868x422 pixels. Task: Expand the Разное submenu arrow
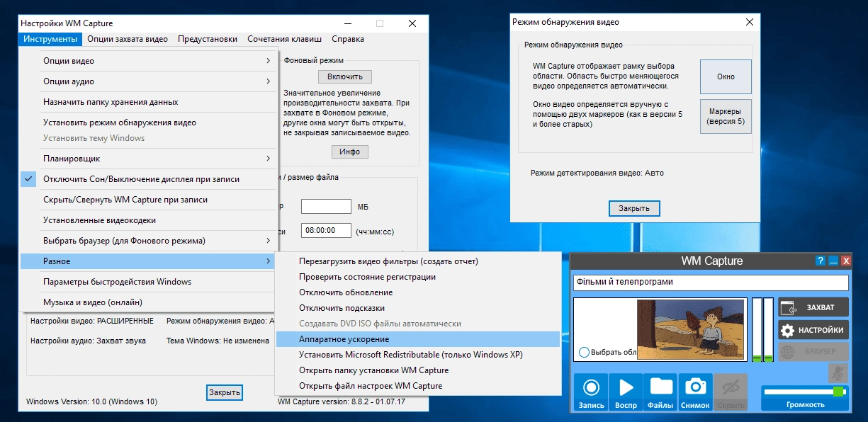(x=269, y=261)
